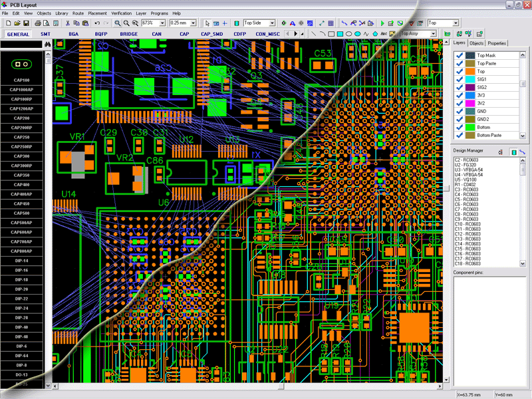Open the File menu
The height and width of the screenshot is (399, 532).
[x=5, y=13]
